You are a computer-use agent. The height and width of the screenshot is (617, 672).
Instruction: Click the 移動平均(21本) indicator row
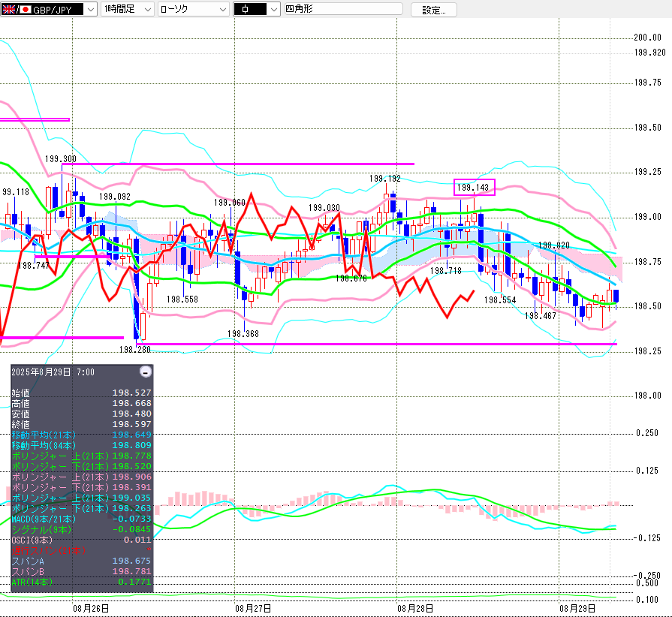pos(81,435)
